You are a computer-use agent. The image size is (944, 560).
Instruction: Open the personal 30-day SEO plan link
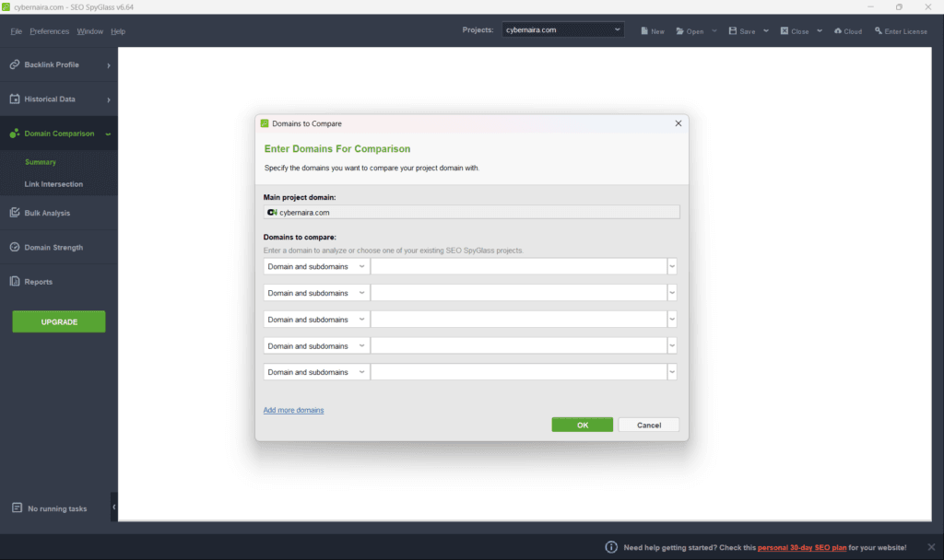[x=801, y=547]
